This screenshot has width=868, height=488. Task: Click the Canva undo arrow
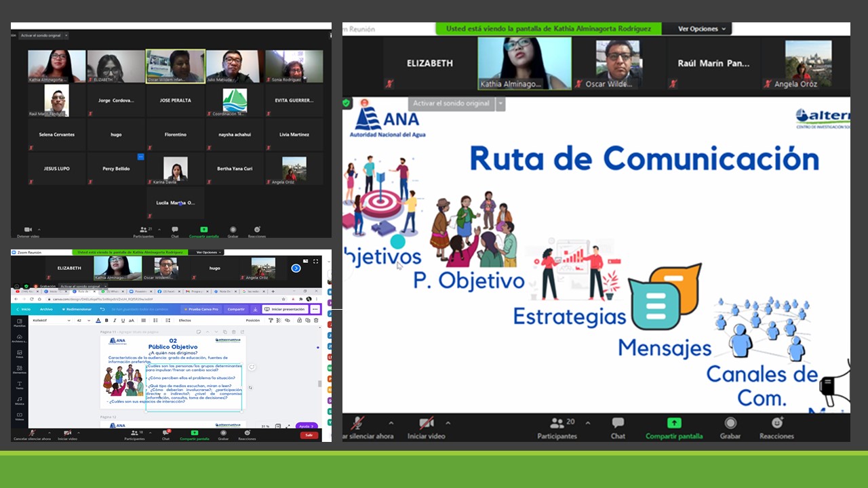click(102, 309)
